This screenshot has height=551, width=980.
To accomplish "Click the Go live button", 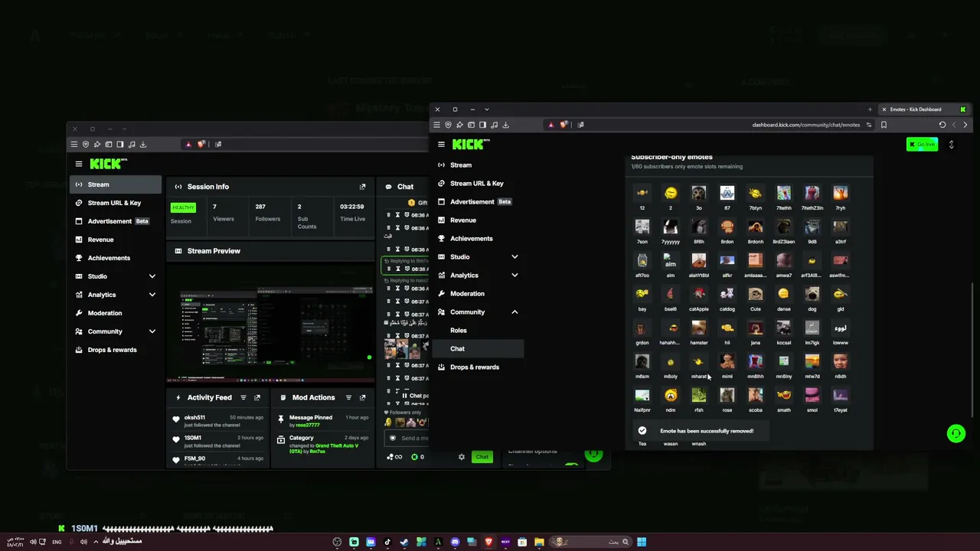I will click(x=922, y=145).
